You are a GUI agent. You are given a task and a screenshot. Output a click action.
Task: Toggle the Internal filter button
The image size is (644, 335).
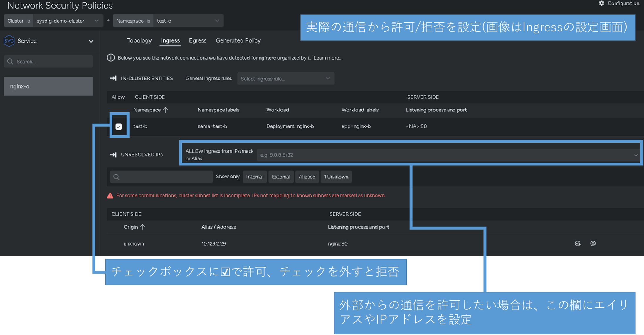coord(255,177)
